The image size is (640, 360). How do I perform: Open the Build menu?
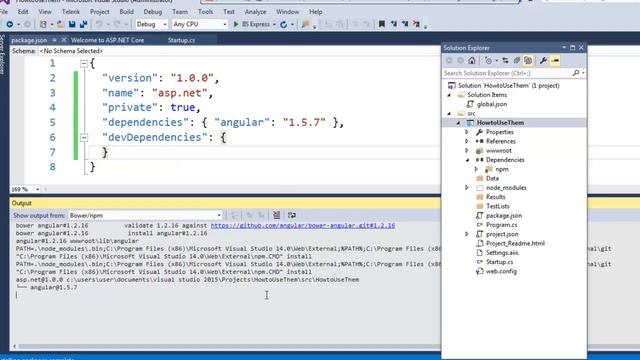coord(127,12)
